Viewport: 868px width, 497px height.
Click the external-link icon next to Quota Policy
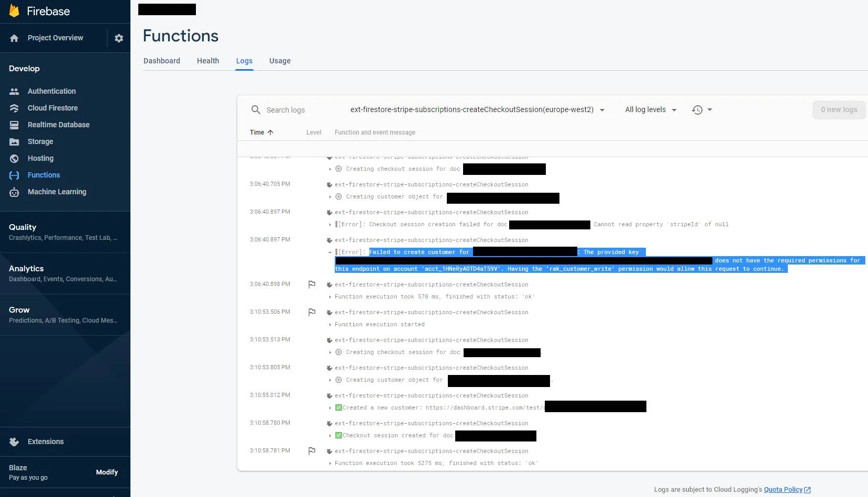tap(807, 490)
